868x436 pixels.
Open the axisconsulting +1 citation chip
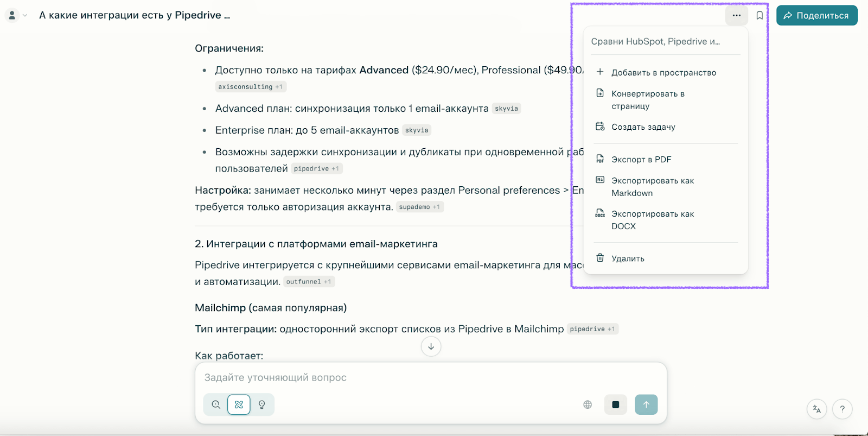[251, 87]
